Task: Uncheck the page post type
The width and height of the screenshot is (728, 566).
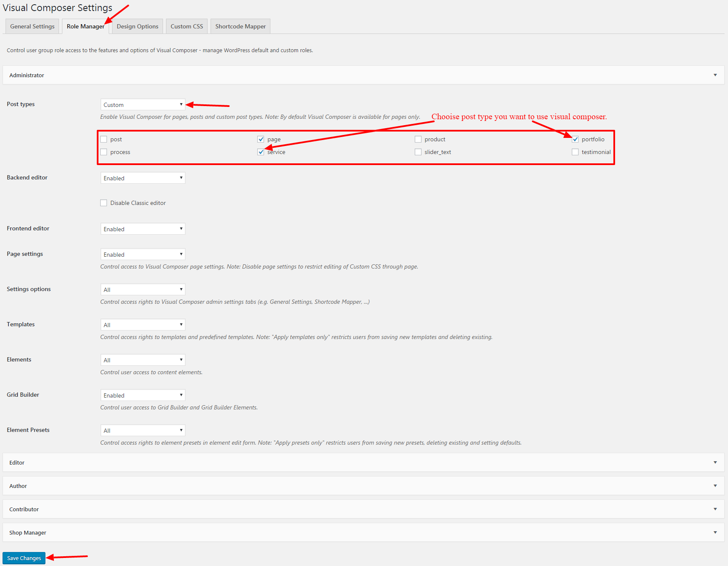Action: tap(261, 139)
